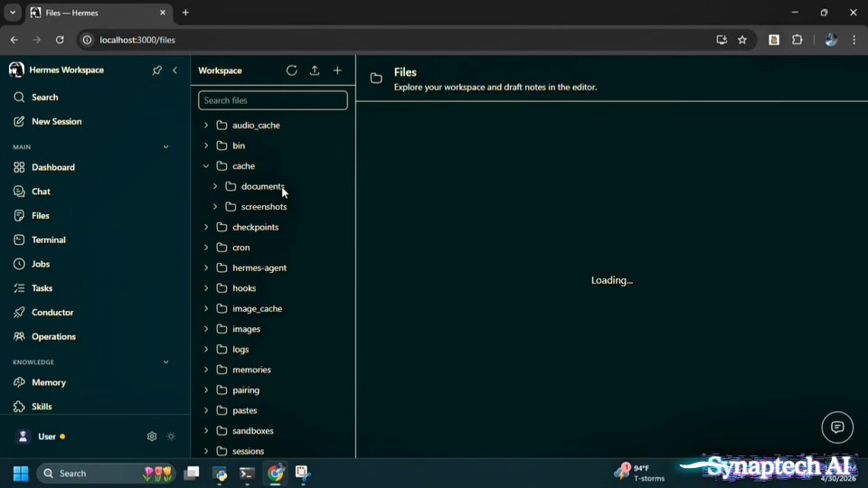The height and width of the screenshot is (488, 868).
Task: Collapse the MAIN section
Action: click(x=165, y=147)
